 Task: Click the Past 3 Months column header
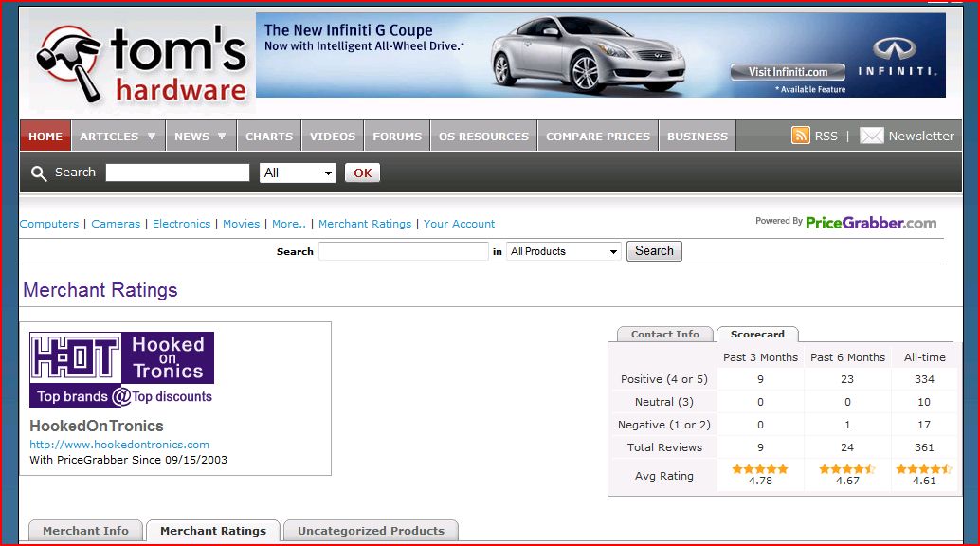pyautogui.click(x=761, y=357)
